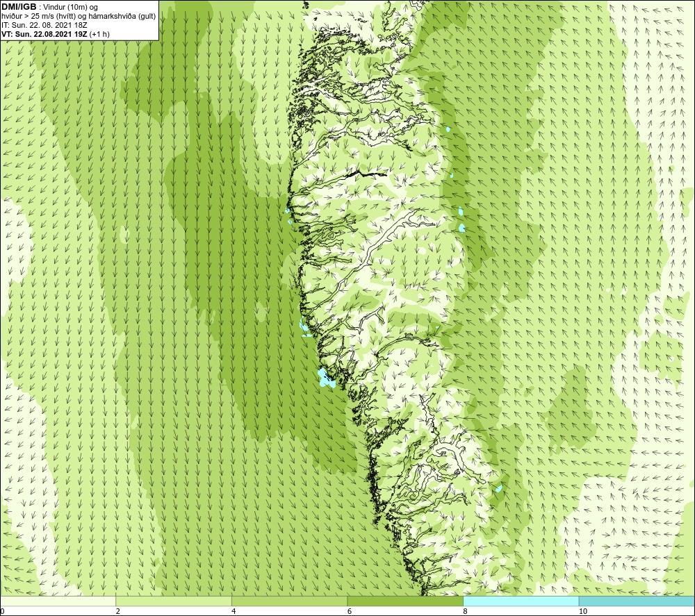Screen dimensions: 695x616
Task: Click the 0–2 m/s pale color swatch
Action: [x=58, y=601]
